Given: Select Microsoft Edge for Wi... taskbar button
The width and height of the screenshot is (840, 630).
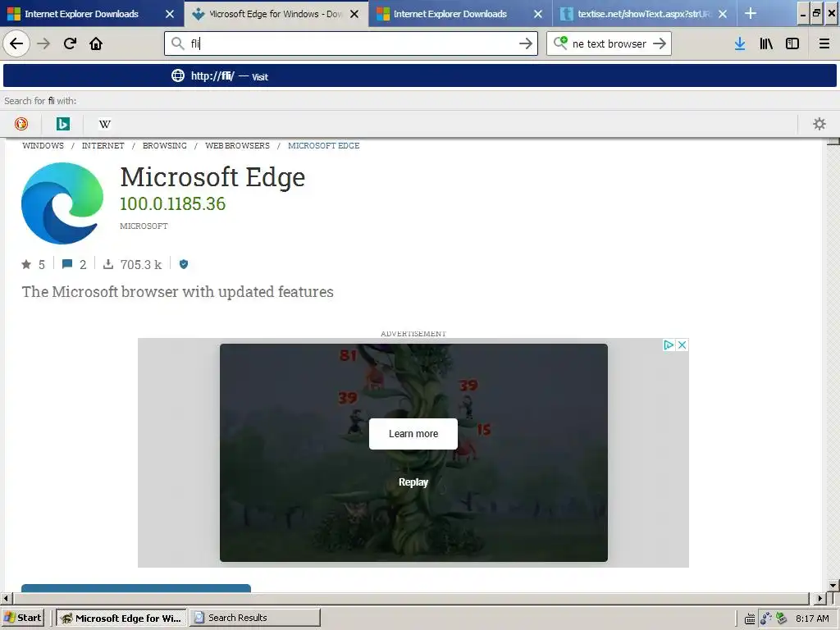Looking at the screenshot, I should click(x=121, y=618).
